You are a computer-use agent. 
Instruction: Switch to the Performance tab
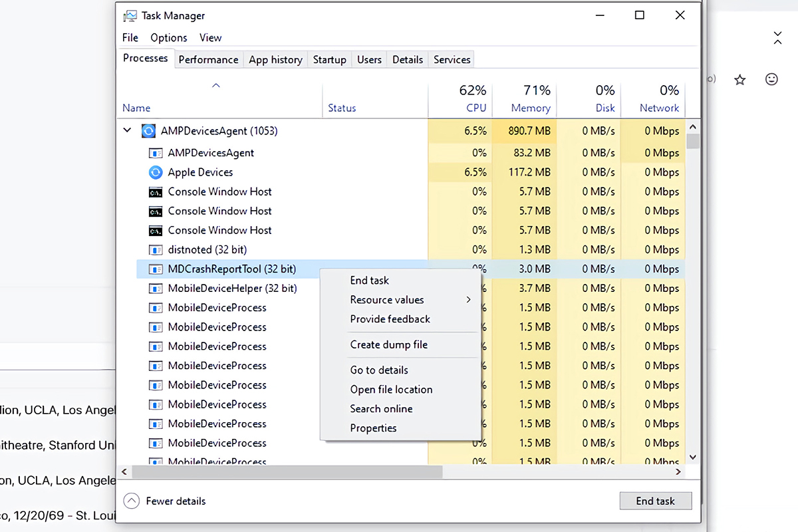208,59
